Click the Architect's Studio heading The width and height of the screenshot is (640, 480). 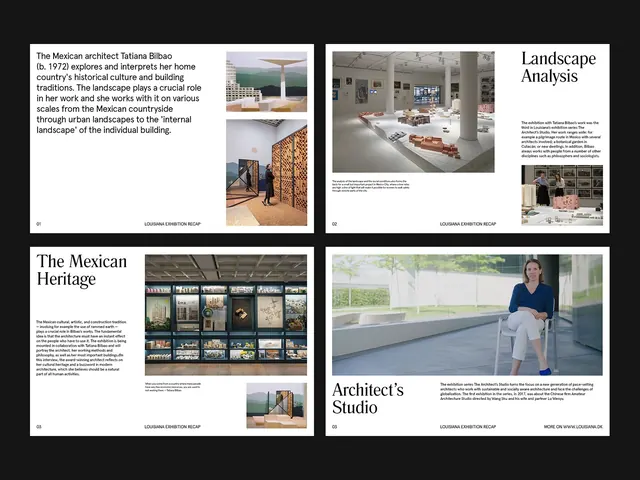(x=368, y=398)
